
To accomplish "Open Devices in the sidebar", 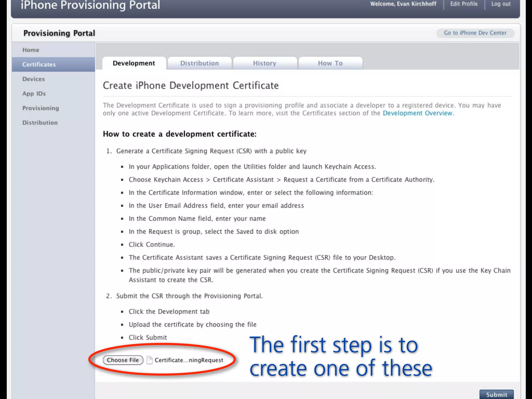I will tap(34, 79).
